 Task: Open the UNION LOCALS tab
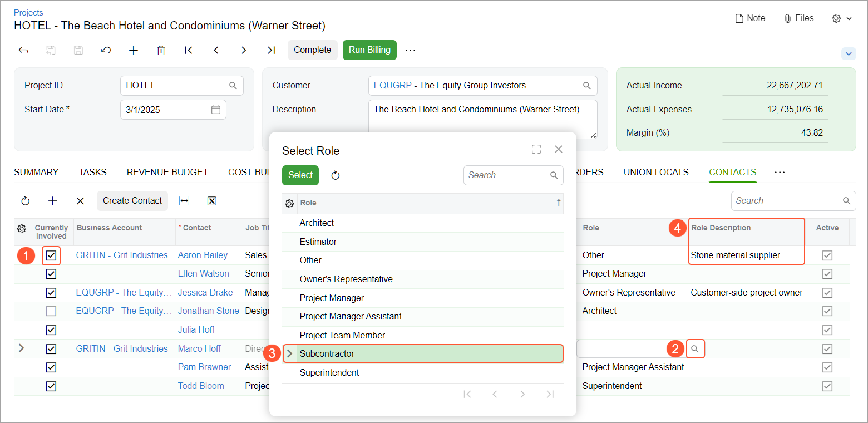[x=655, y=173]
